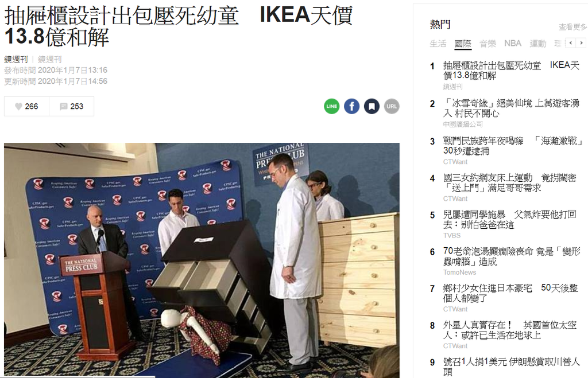The height and width of the screenshot is (378, 588).
Task: Open the 音樂 tab
Action: (488, 44)
